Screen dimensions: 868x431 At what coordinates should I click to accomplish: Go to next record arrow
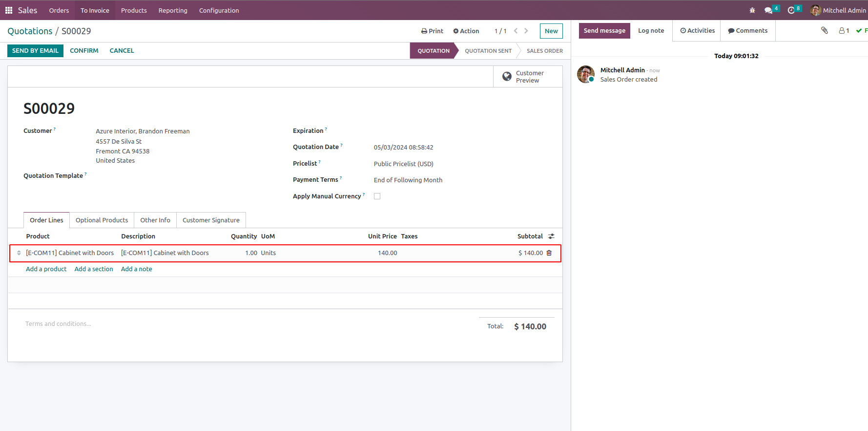(526, 31)
